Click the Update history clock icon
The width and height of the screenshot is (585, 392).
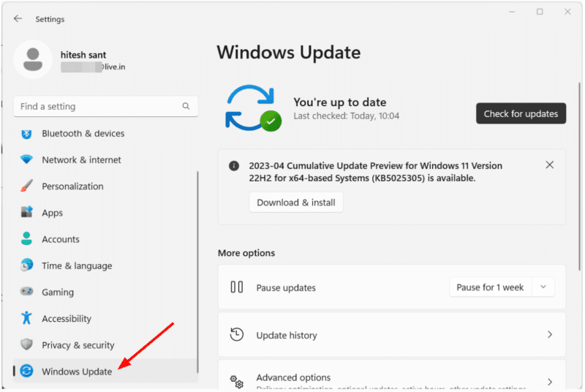coord(236,334)
